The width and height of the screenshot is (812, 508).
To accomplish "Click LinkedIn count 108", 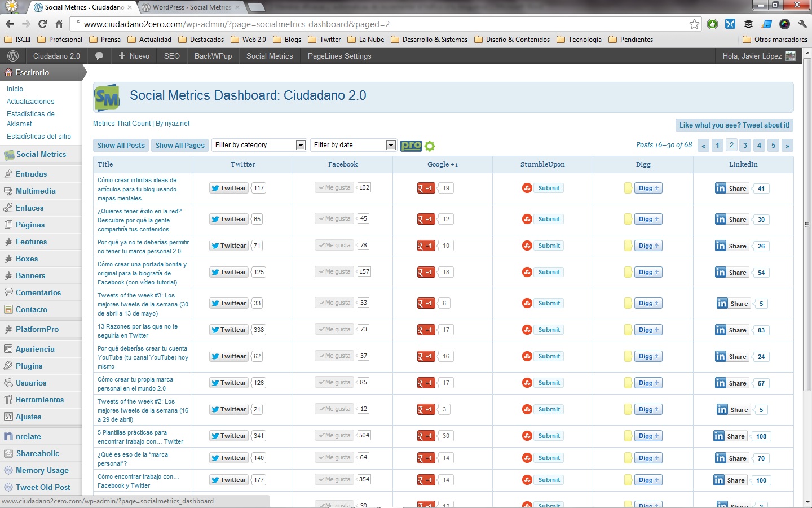I will tap(761, 436).
